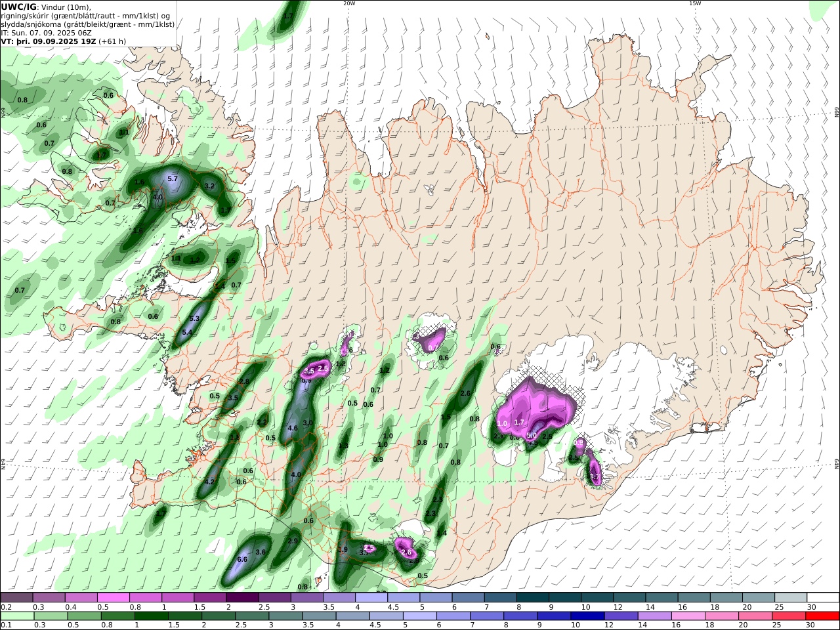
Task: Click the bright red 30 mm rain legend swatch
Action: click(822, 616)
